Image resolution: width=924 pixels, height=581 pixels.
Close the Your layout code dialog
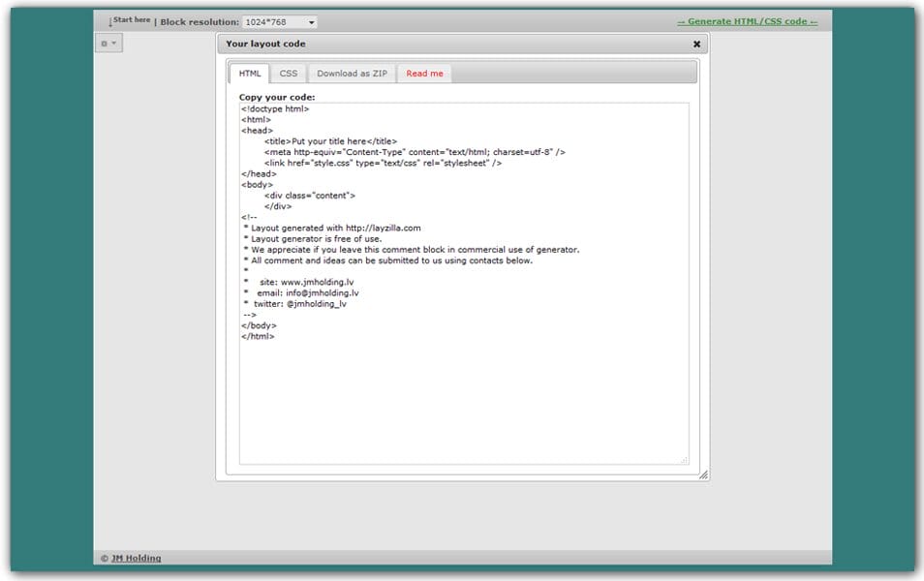[696, 44]
